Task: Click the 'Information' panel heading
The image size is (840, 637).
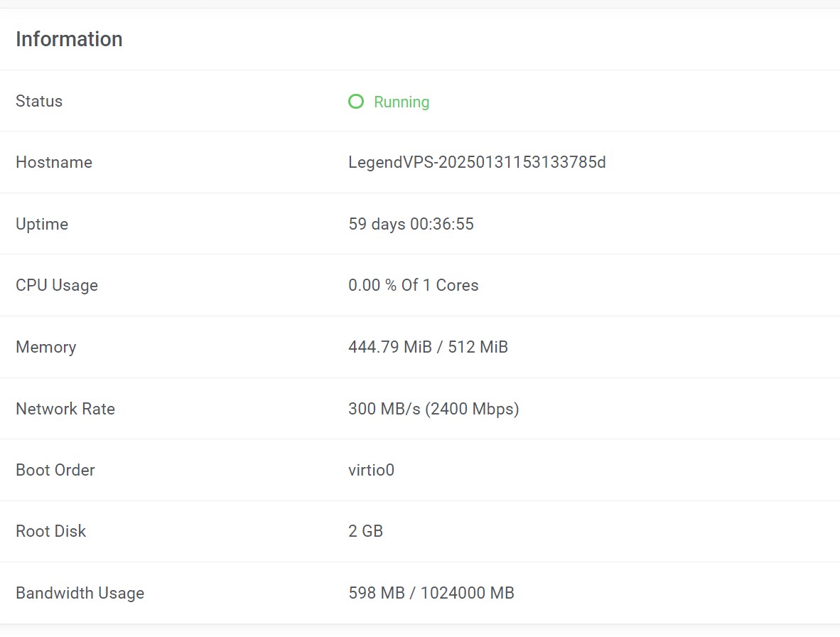Action: [69, 39]
